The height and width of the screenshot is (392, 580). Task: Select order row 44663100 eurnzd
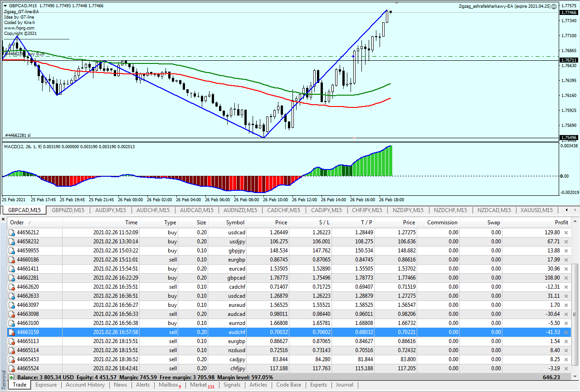coord(289,323)
